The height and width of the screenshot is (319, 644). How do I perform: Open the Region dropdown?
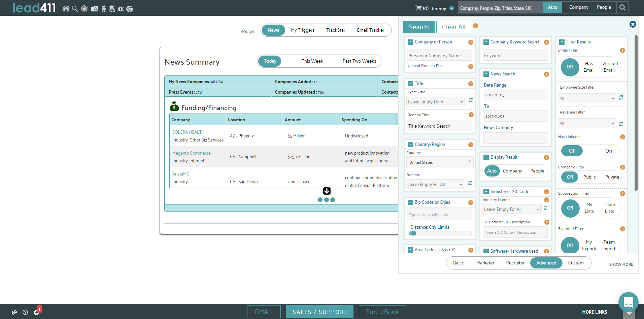(x=435, y=184)
